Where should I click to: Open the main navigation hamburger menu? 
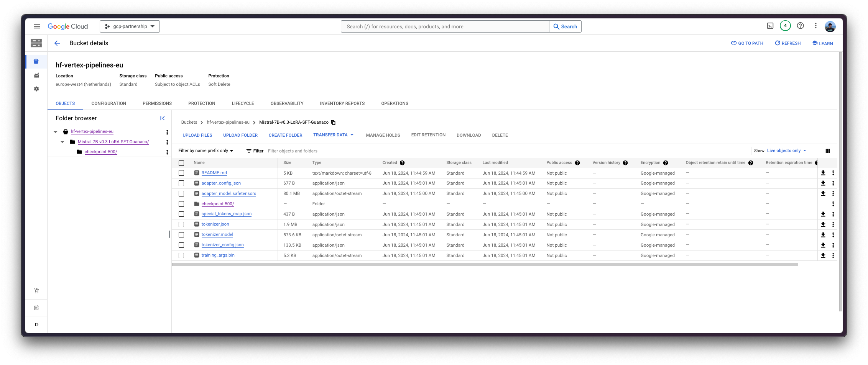[37, 26]
